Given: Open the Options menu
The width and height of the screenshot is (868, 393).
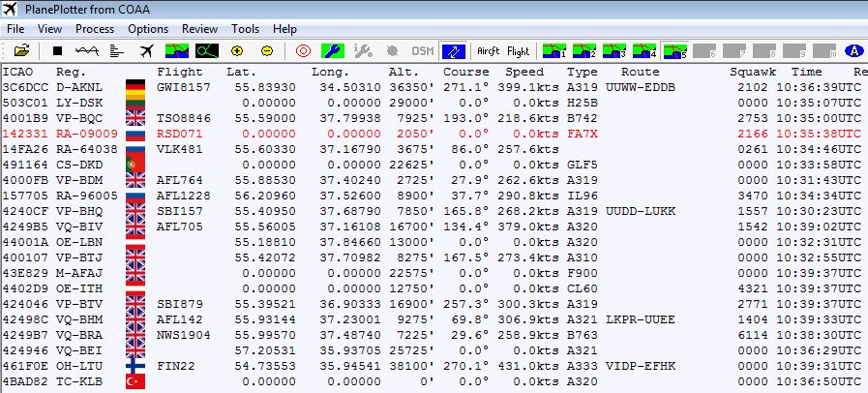Looking at the screenshot, I should pos(148,29).
